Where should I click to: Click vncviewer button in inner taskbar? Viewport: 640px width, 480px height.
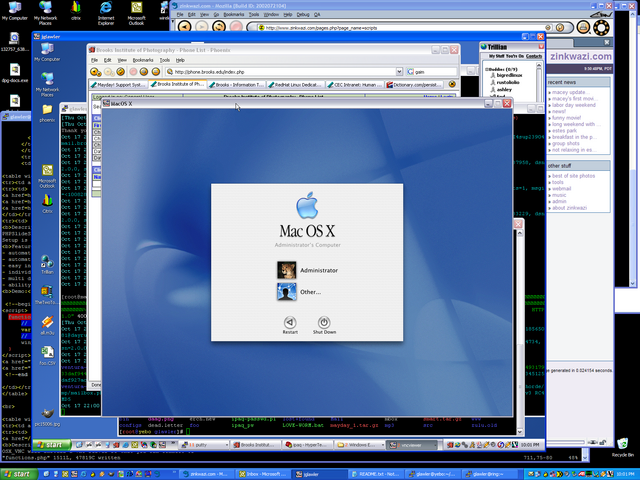411,445
